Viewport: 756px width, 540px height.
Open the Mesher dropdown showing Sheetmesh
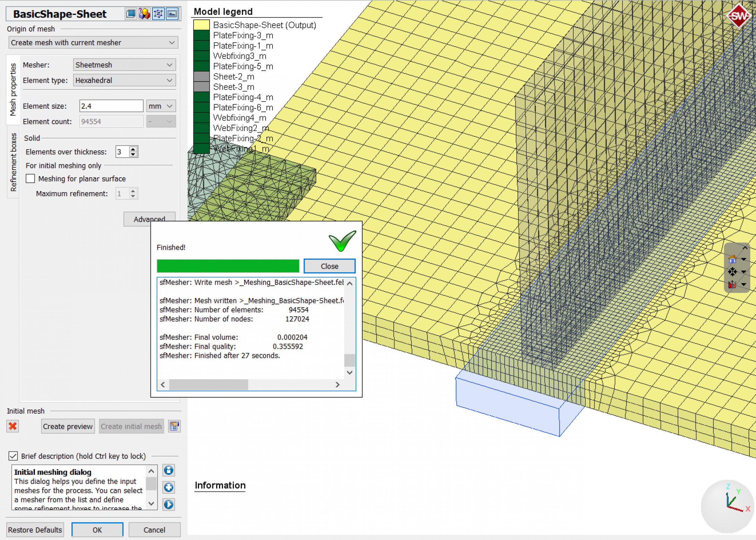124,65
